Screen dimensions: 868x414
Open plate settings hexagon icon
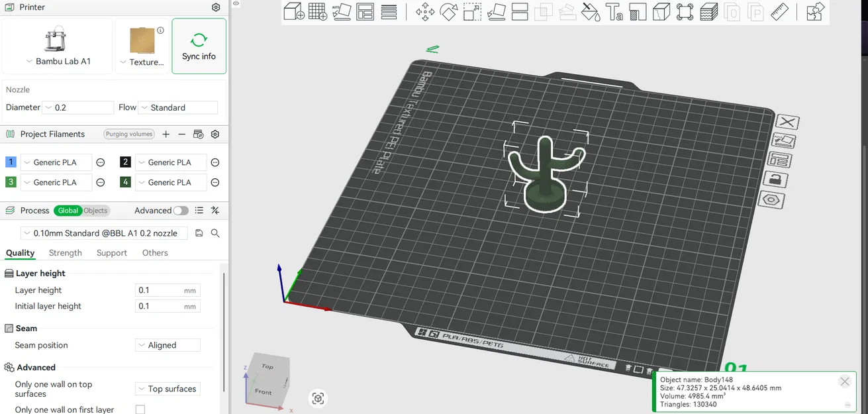(x=773, y=199)
